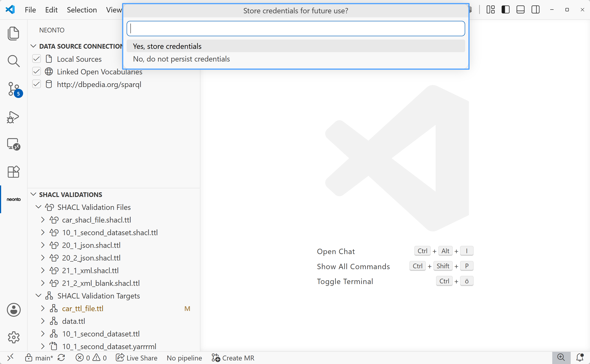
Task: Expand 20_1_json.shacl.ttl item
Action: coord(43,245)
